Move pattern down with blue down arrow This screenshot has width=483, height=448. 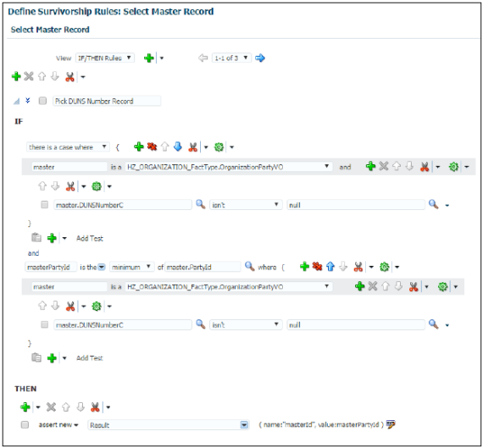click(178, 147)
